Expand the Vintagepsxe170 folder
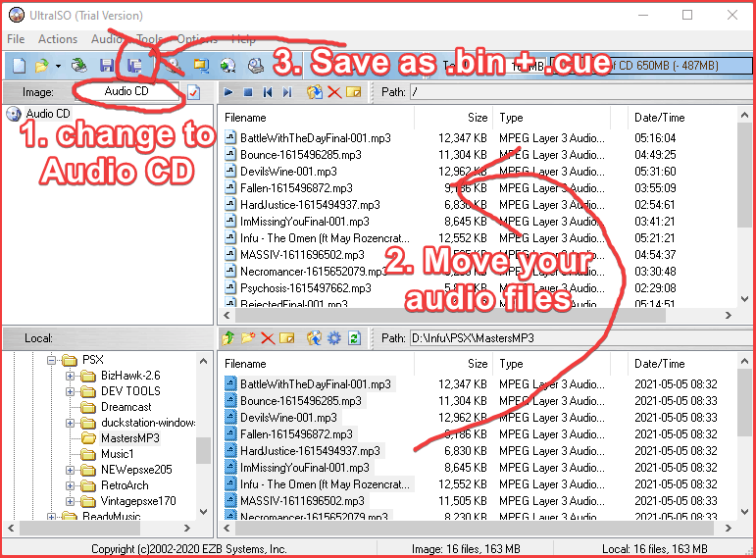Viewport: 756px width, 558px height. click(70, 501)
